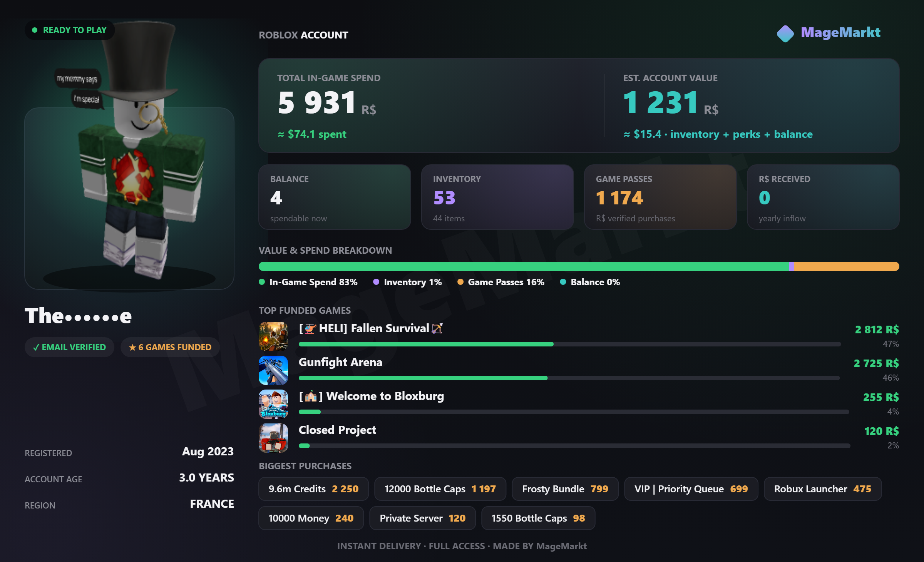
Task: Click the Welcome to Bloxburg title
Action: click(372, 396)
